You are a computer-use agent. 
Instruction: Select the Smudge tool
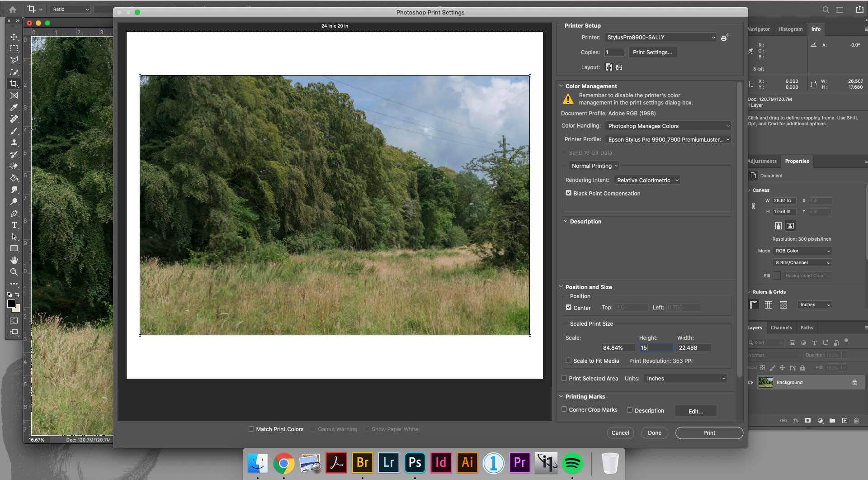14,190
